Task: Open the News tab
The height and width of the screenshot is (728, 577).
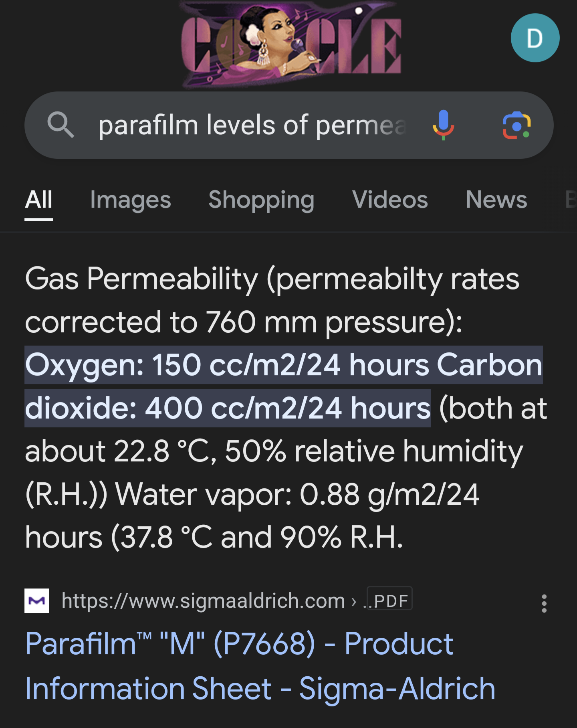Action: [x=496, y=200]
